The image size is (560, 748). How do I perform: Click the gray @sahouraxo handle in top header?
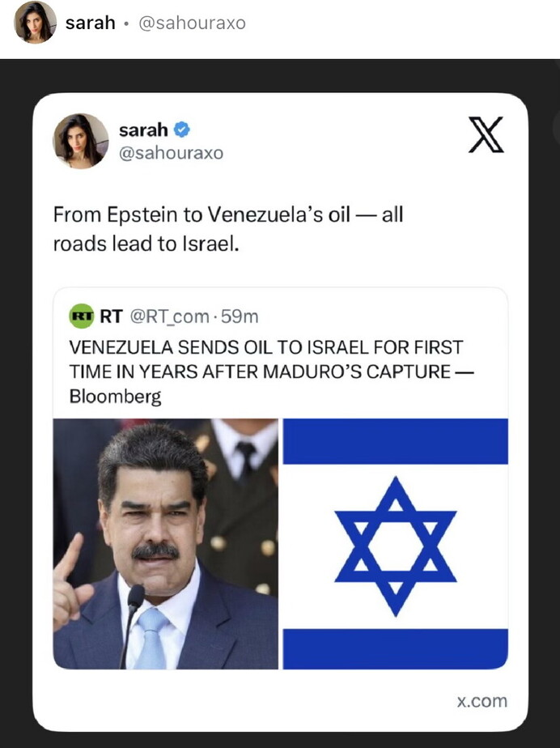(x=192, y=23)
